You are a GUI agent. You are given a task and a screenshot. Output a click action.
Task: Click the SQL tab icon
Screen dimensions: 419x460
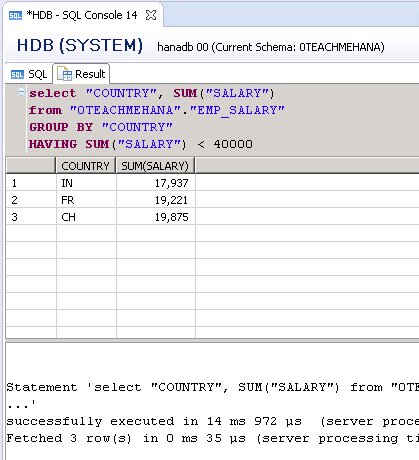coord(17,74)
